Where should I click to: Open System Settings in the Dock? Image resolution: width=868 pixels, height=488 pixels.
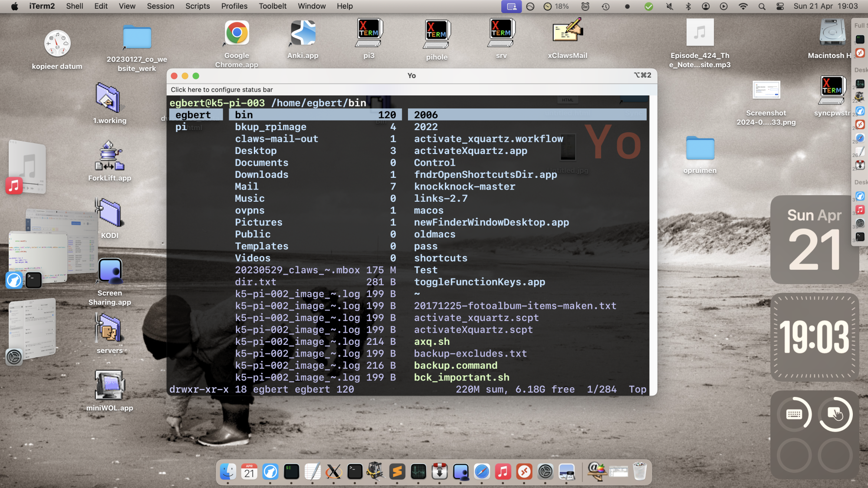546,472
